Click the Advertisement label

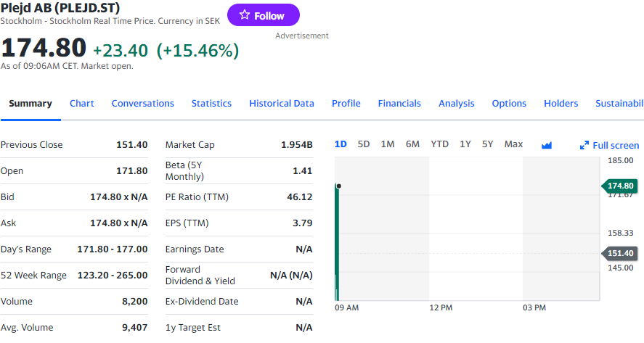302,36
